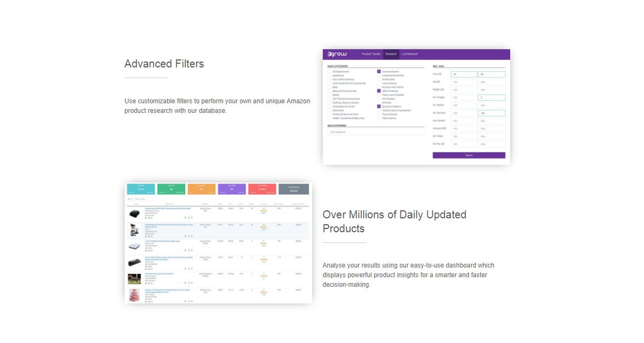This screenshot has width=644, height=343.
Task: Click the No. Images max field
Action: pyautogui.click(x=492, y=97)
